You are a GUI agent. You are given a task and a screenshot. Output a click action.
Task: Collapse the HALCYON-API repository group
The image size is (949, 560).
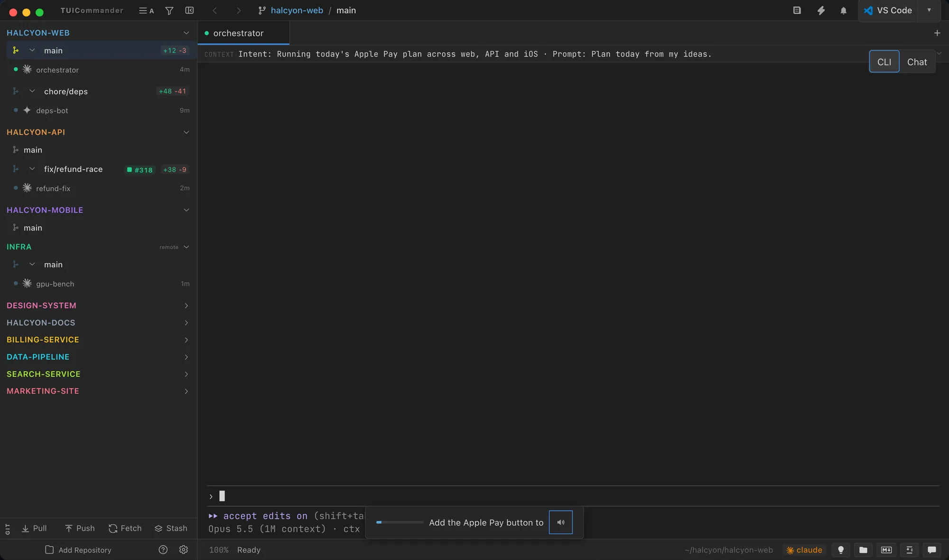point(186,132)
